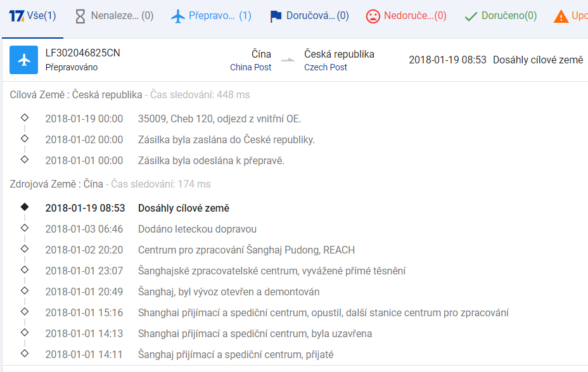588x372 pixels.
Task: Click the arrow between Čína and Česká republika
Action: (x=288, y=60)
